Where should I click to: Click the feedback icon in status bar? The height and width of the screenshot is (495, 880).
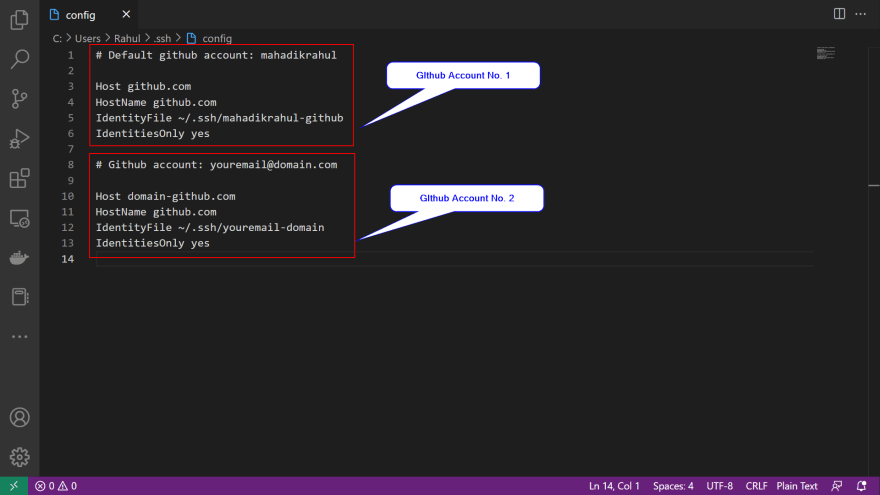[836, 486]
